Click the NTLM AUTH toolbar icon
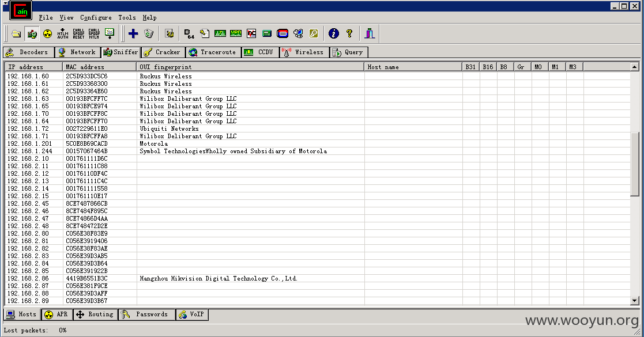The height and width of the screenshot is (337, 644). [63, 33]
